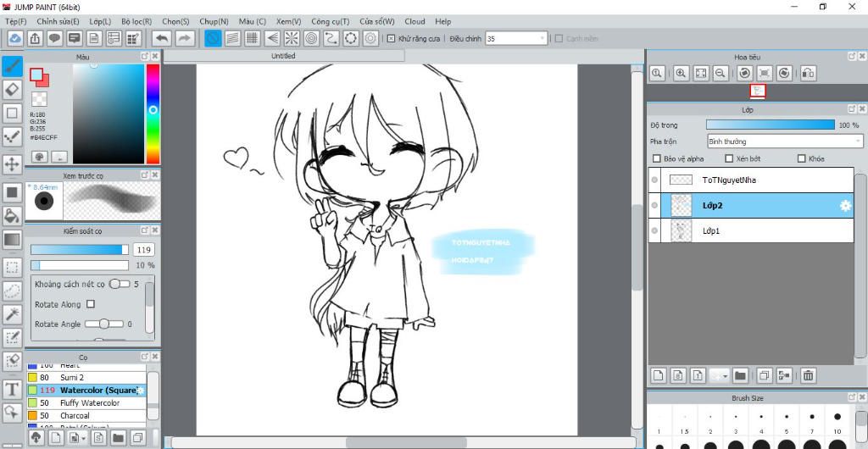Delete layer with trash icon
This screenshot has height=449, width=868.
(808, 376)
